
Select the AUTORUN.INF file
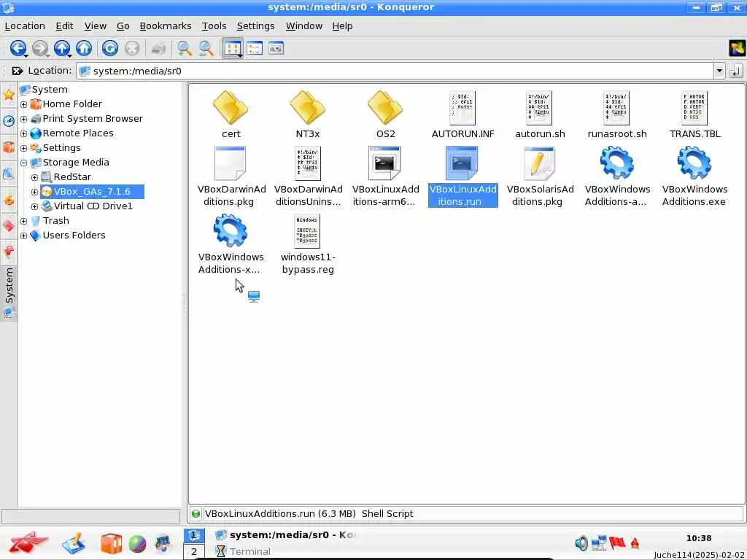(x=462, y=114)
